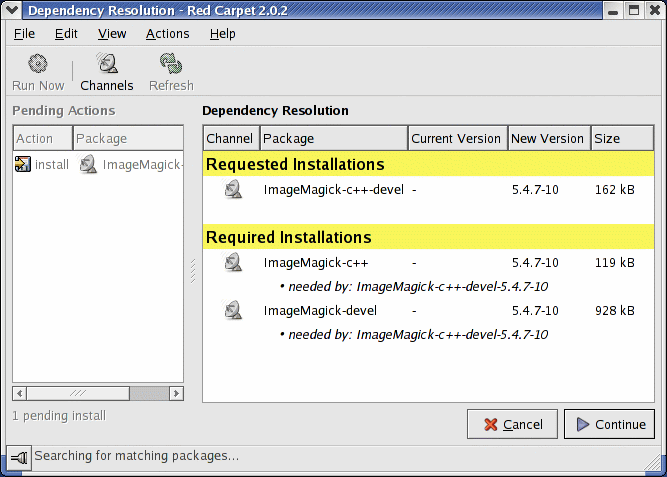The image size is (667, 477).
Task: Click the Refresh toolbar icon
Action: (x=171, y=66)
